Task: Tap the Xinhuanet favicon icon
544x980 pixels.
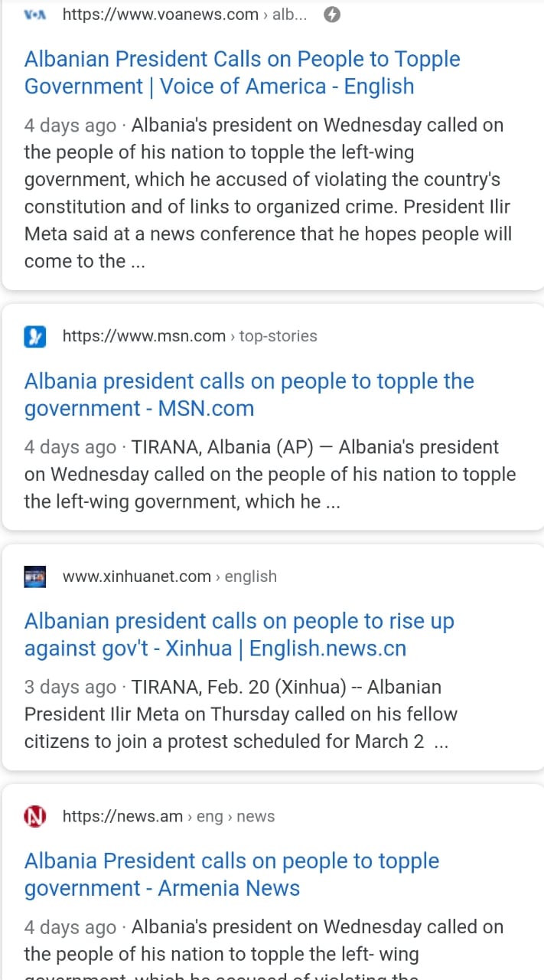Action: click(x=35, y=577)
